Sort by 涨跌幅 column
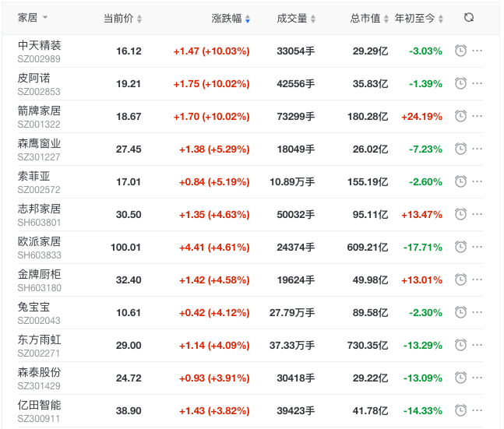Image resolution: width=504 pixels, height=429 pixels. tap(231, 18)
